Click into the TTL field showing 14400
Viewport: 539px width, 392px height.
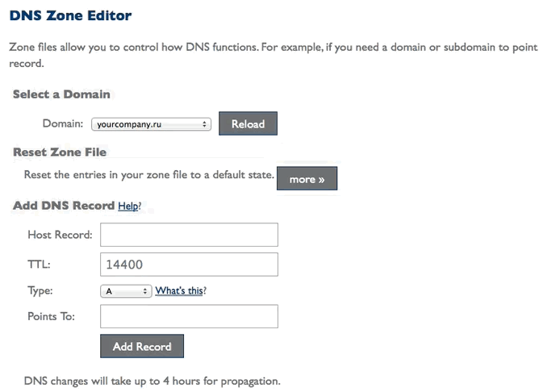[x=189, y=265]
